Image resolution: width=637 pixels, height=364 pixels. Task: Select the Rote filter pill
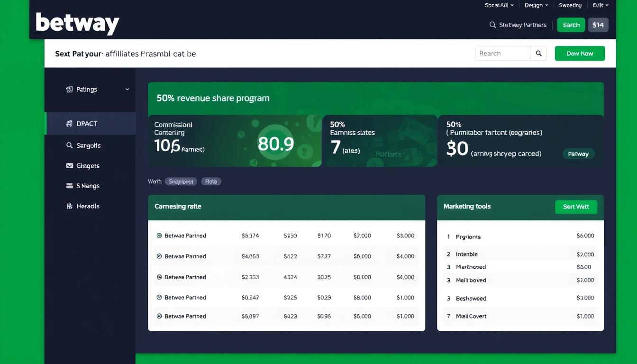click(211, 182)
